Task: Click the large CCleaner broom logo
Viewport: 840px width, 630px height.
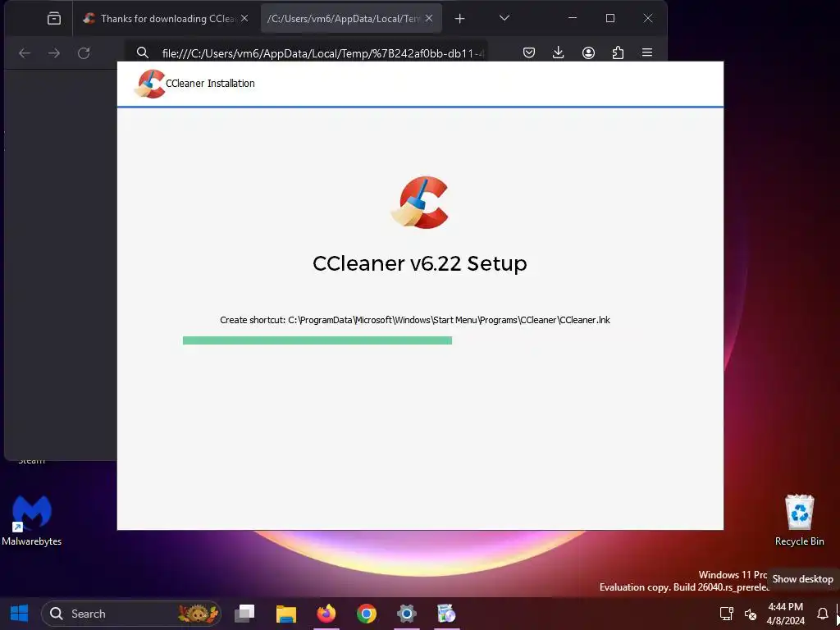Action: [x=420, y=203]
